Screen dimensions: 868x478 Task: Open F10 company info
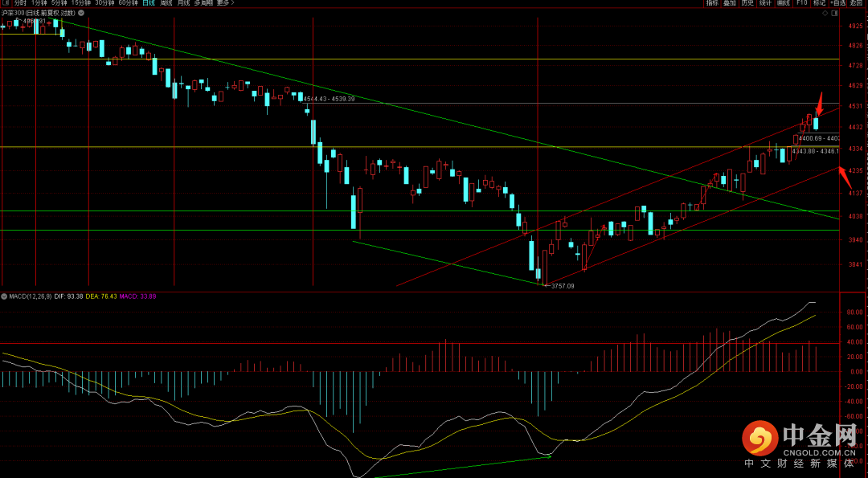pos(801,2)
